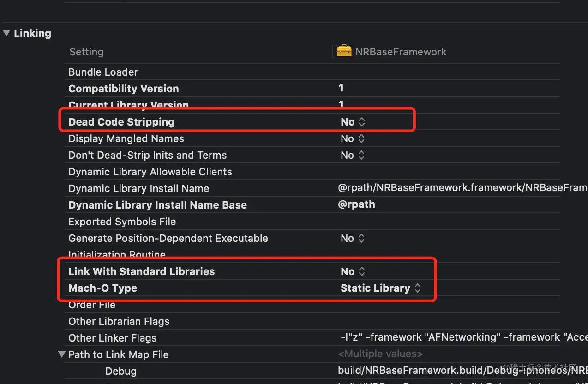Screen dimensions: 588x384
Task: Change Don't Dead-Strip Inits and Terms value
Action: pos(353,155)
